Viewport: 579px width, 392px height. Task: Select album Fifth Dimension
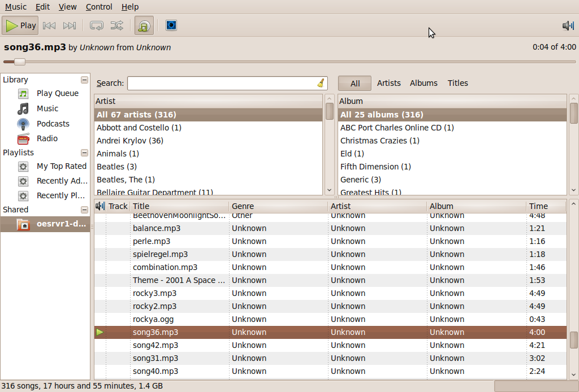(x=452, y=167)
